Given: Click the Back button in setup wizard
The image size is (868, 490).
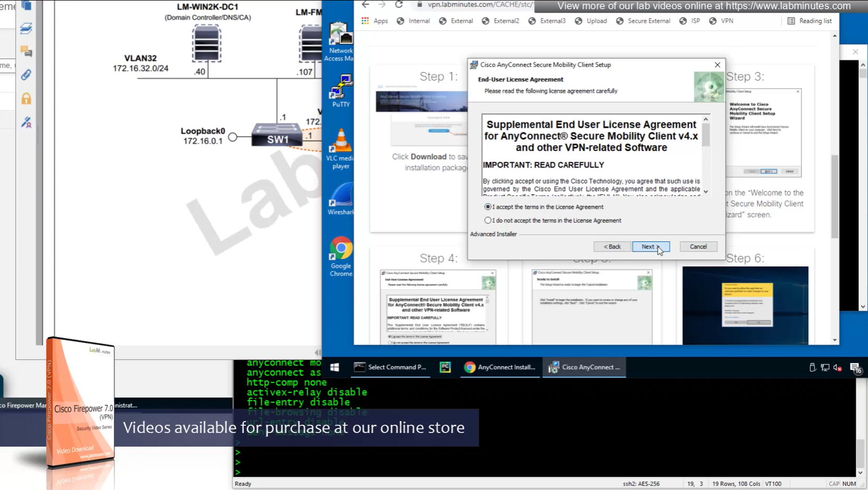Looking at the screenshot, I should [x=612, y=247].
